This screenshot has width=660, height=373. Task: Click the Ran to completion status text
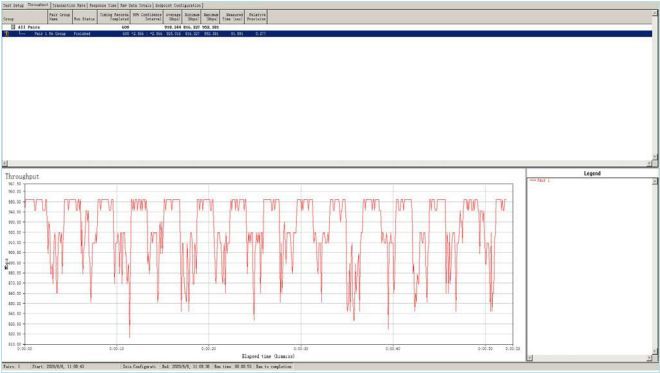pos(274,367)
